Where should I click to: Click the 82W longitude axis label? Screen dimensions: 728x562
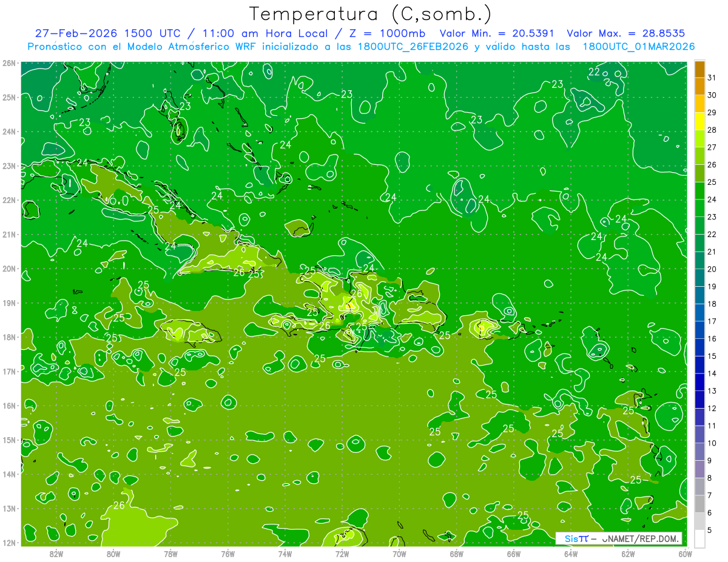coord(56,553)
